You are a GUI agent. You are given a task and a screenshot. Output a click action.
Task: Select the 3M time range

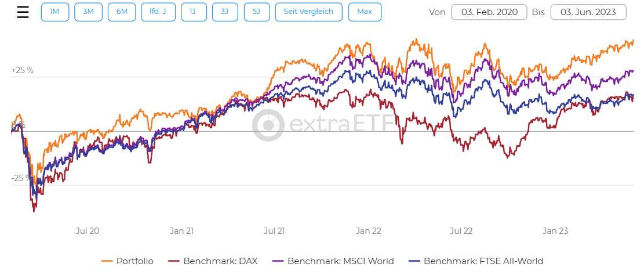[88, 12]
